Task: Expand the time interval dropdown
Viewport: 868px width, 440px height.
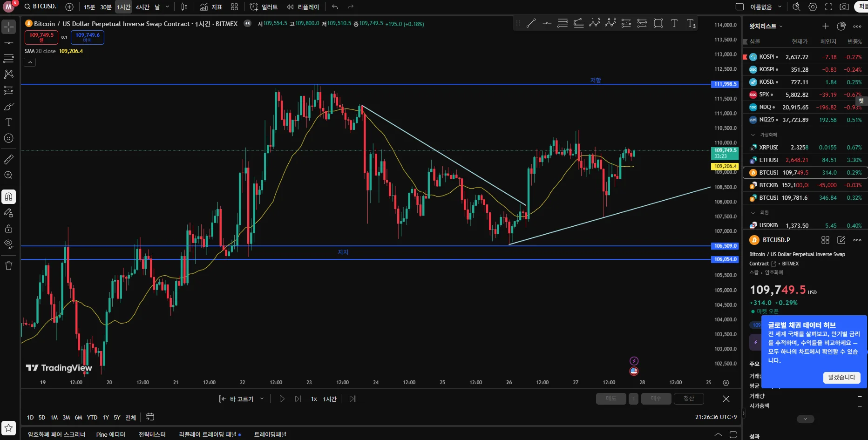Action: coord(168,7)
